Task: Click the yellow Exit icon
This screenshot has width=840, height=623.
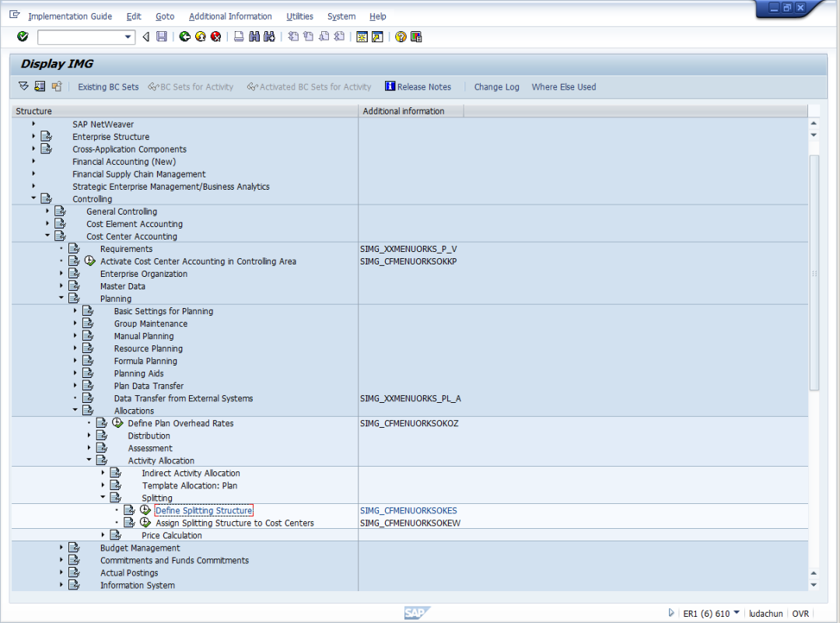Action: click(x=201, y=37)
